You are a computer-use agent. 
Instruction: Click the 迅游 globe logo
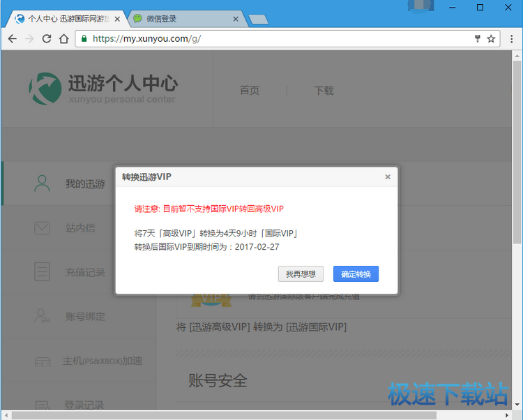click(x=45, y=89)
